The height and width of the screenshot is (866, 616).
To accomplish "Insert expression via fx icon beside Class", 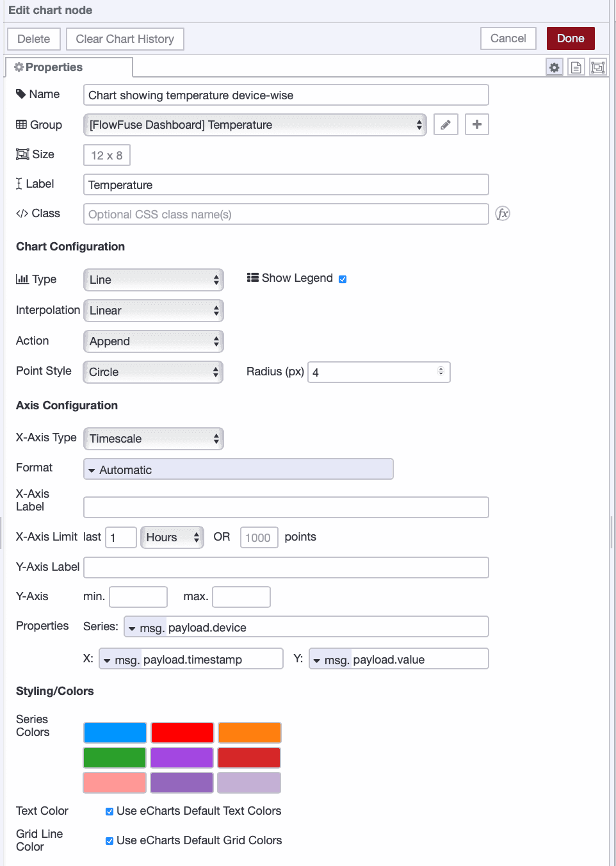I will coord(503,213).
